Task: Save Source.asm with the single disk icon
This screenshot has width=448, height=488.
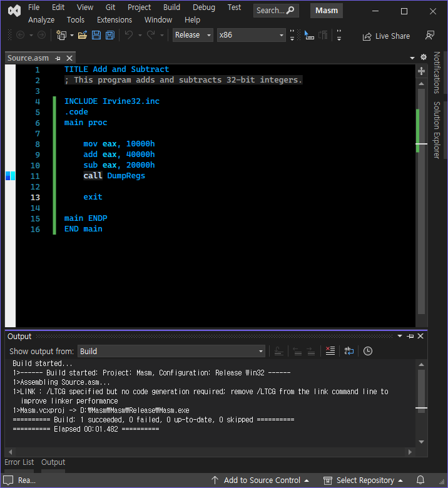Action: (x=96, y=35)
